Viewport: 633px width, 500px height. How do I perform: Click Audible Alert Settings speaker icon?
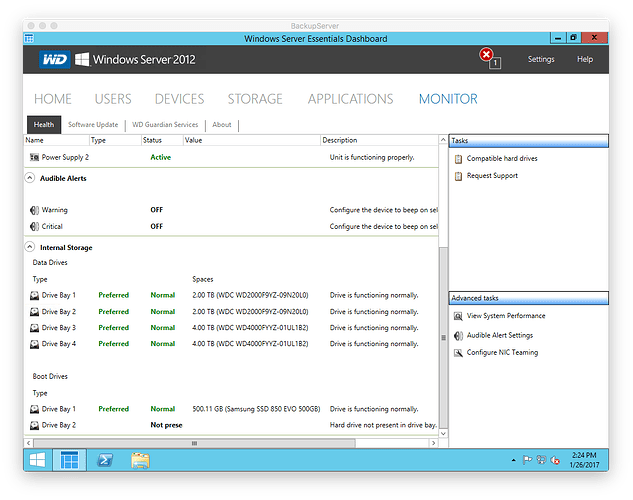tap(458, 336)
